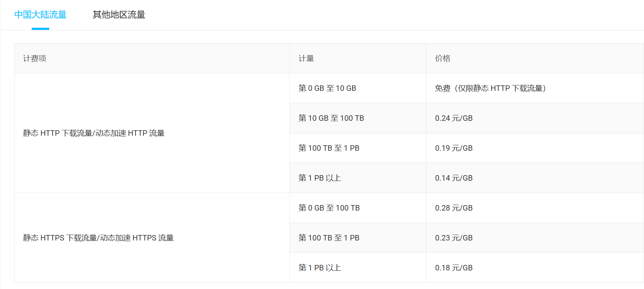This screenshot has width=644, height=289.
Task: Click the 免费（仅限静态 HTTP 下载流量）price cell
Action: [x=490, y=88]
